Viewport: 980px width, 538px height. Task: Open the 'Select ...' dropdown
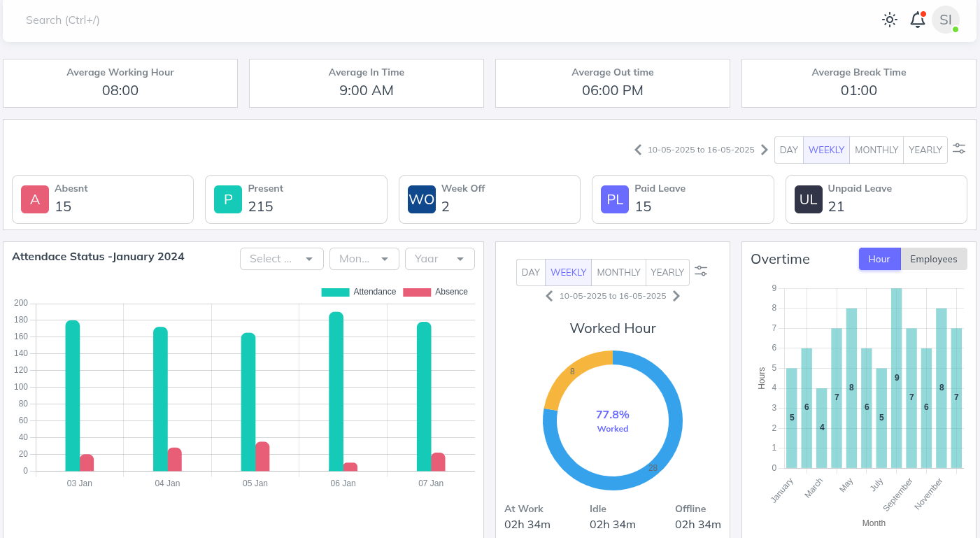[x=281, y=258]
